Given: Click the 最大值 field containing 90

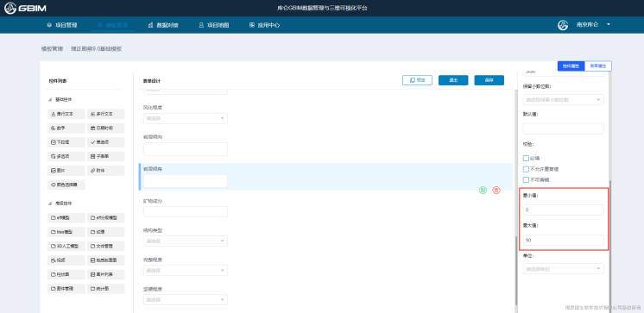Looking at the screenshot, I should click(x=564, y=240).
